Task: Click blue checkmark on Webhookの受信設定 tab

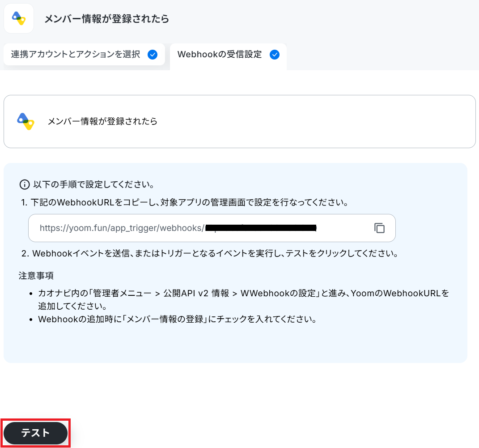Action: pos(275,55)
